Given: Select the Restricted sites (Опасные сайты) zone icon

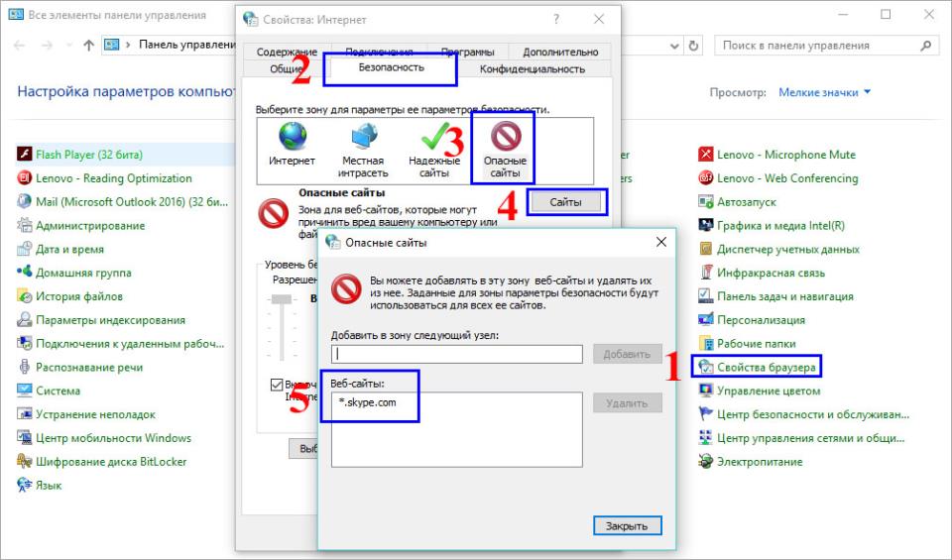Looking at the screenshot, I should (x=504, y=137).
